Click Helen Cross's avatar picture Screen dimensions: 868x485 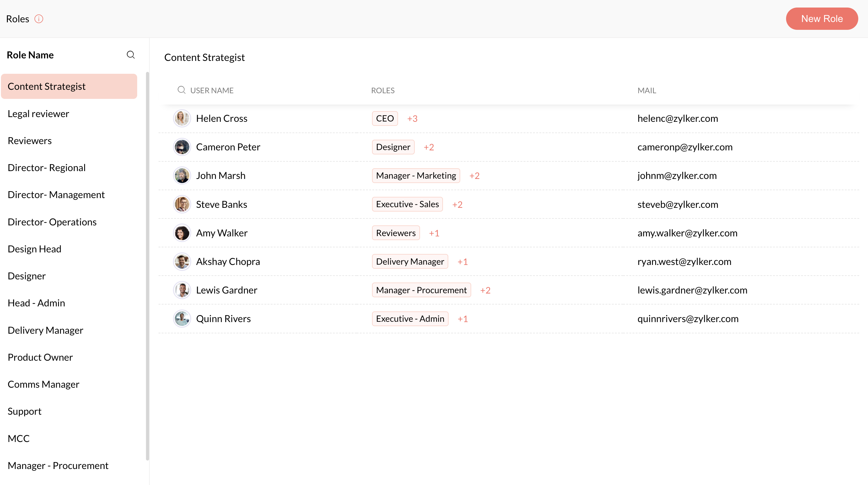tap(182, 118)
